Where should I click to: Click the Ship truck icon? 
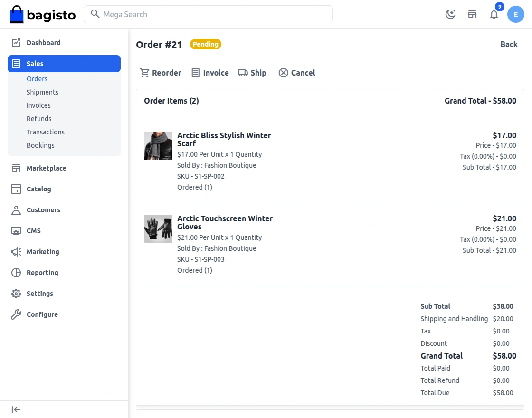243,73
